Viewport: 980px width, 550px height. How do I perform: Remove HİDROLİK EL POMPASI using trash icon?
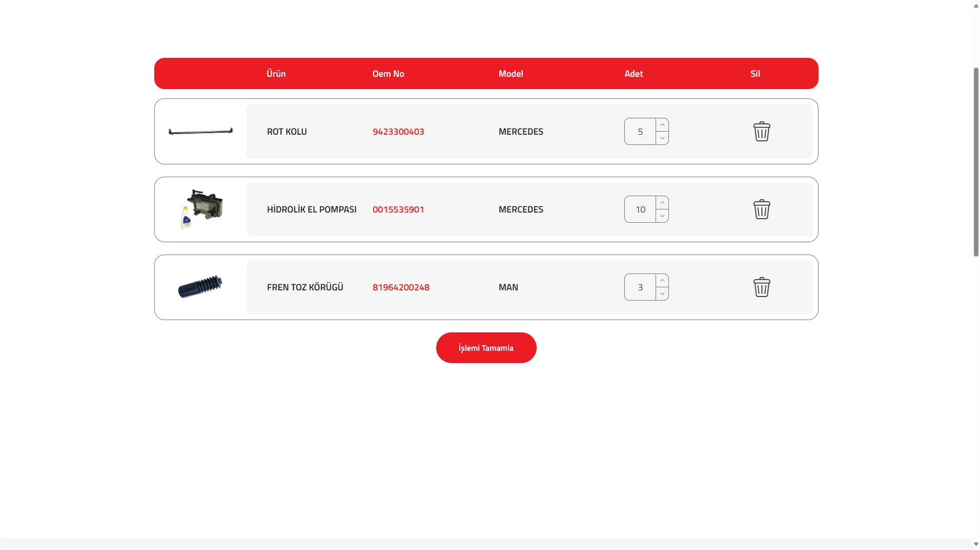761,209
